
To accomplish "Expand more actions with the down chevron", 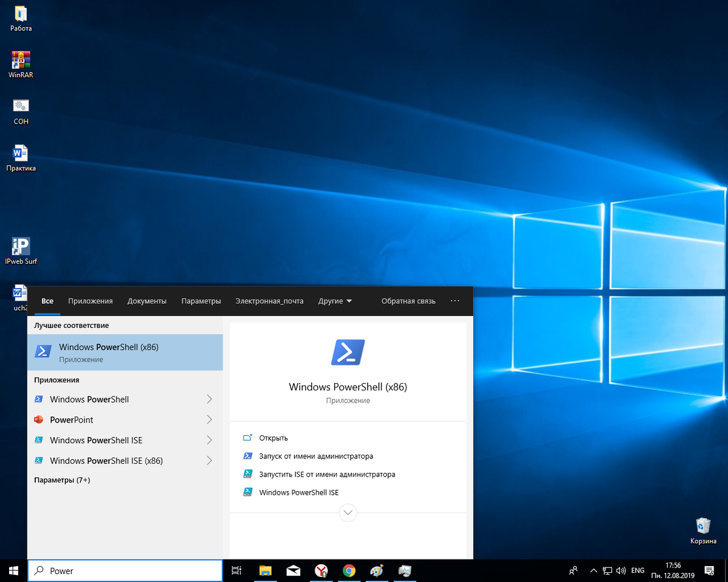I will pos(348,513).
